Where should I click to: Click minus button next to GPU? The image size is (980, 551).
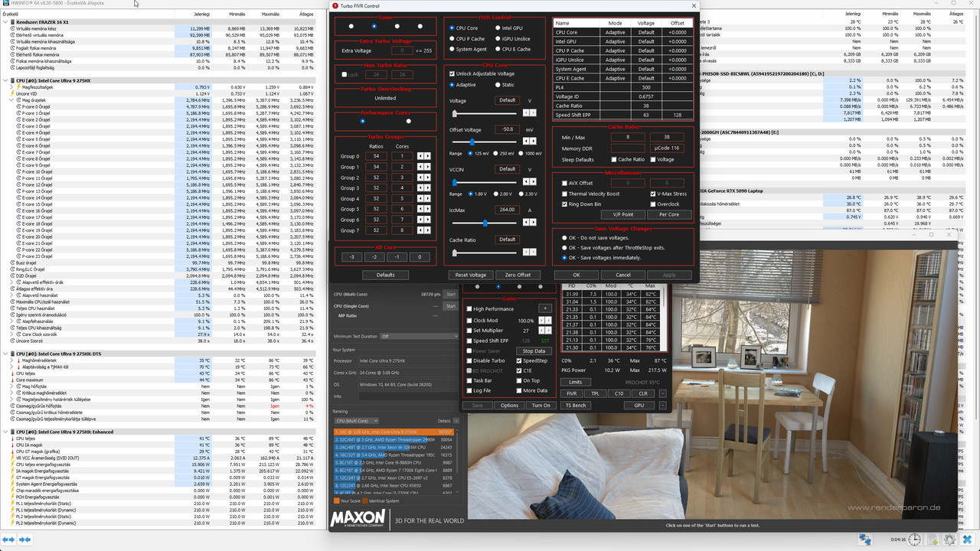click(663, 406)
